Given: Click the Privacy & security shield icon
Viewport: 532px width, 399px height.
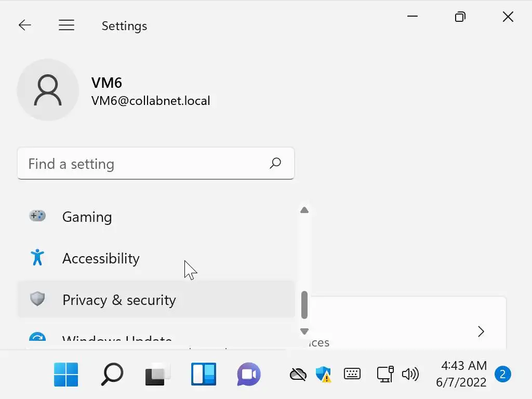Looking at the screenshot, I should 37,299.
